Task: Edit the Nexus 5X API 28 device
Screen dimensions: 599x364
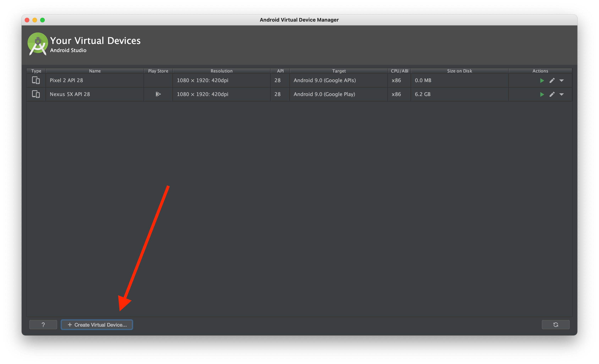Action: point(552,94)
